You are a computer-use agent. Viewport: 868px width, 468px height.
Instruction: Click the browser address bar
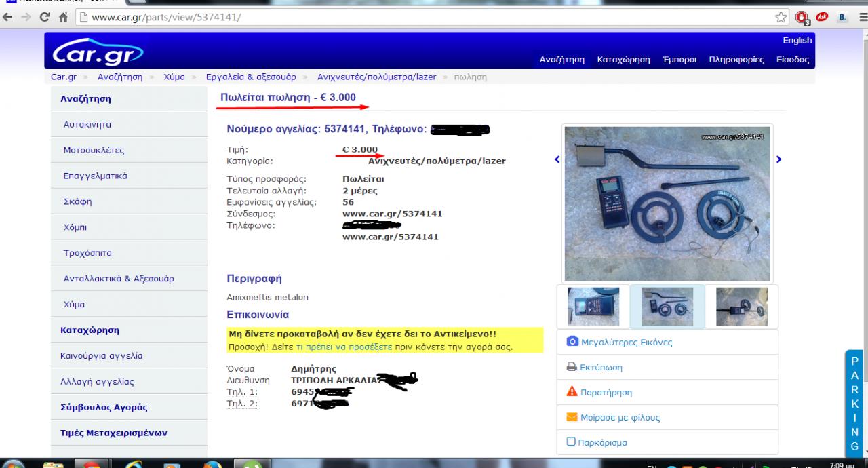click(x=407, y=17)
